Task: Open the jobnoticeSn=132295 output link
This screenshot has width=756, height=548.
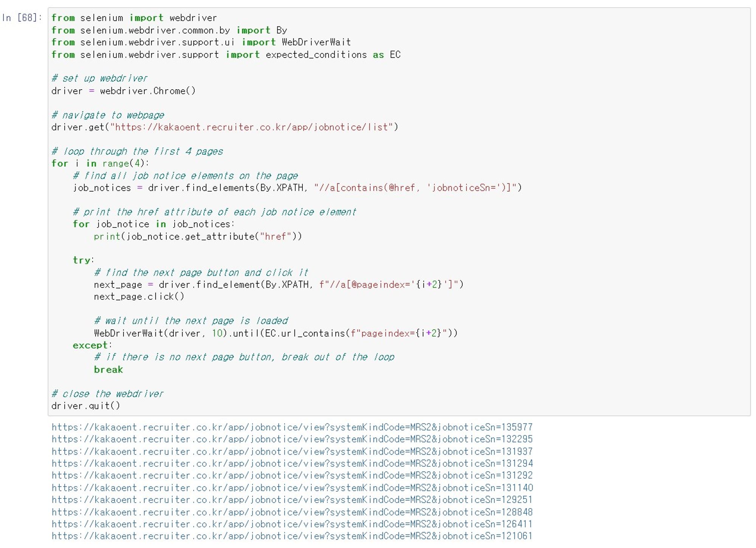Action: (x=292, y=439)
